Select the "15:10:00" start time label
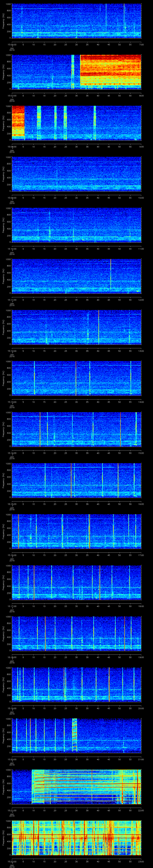The height and width of the screenshot is (868, 153). 12,249
